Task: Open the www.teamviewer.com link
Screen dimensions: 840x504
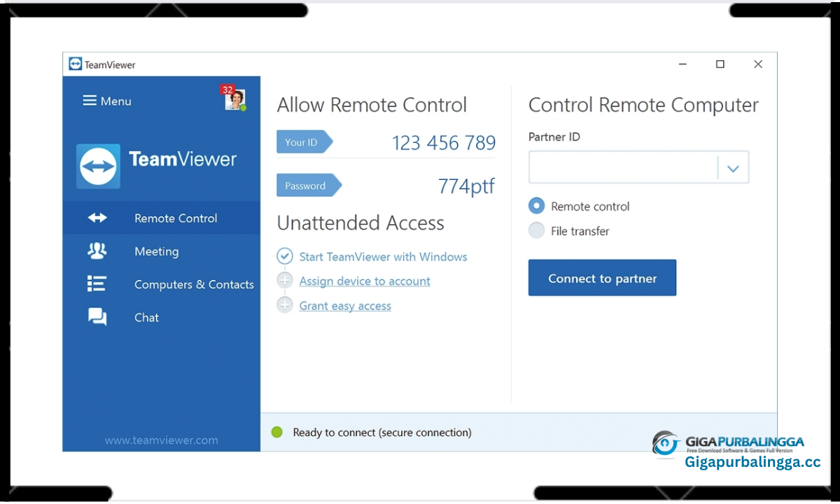Action: click(161, 440)
